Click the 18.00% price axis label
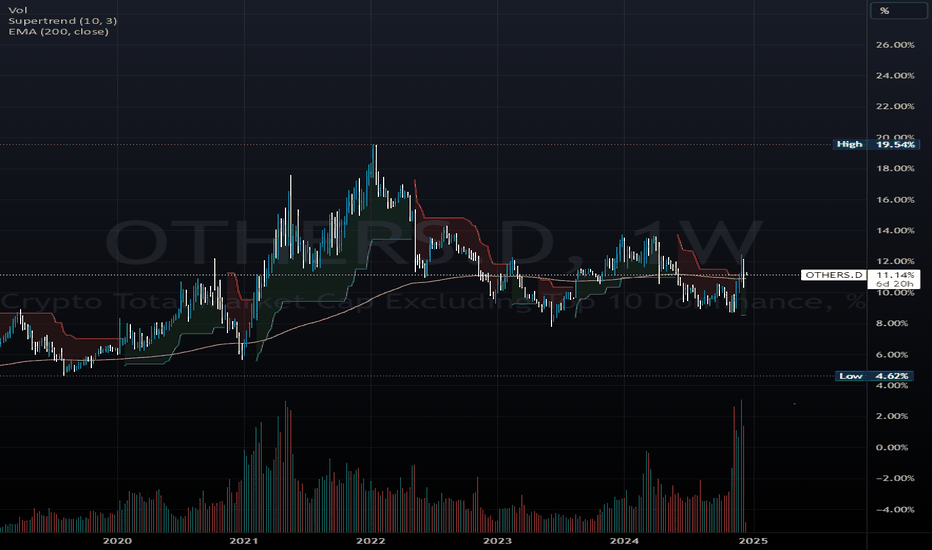Image resolution: width=932 pixels, height=550 pixels. coord(895,168)
